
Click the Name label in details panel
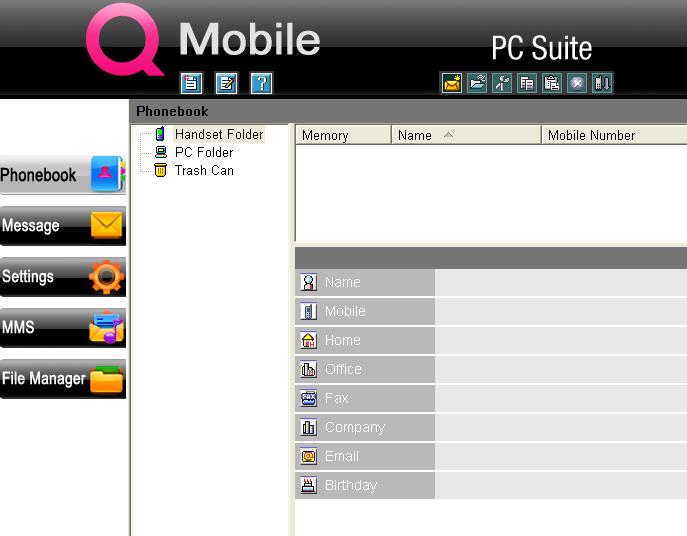pyautogui.click(x=343, y=282)
